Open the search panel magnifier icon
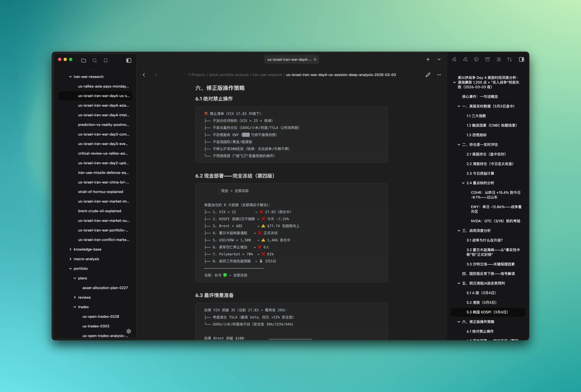Screen dimensions: 581x392 pos(94,60)
